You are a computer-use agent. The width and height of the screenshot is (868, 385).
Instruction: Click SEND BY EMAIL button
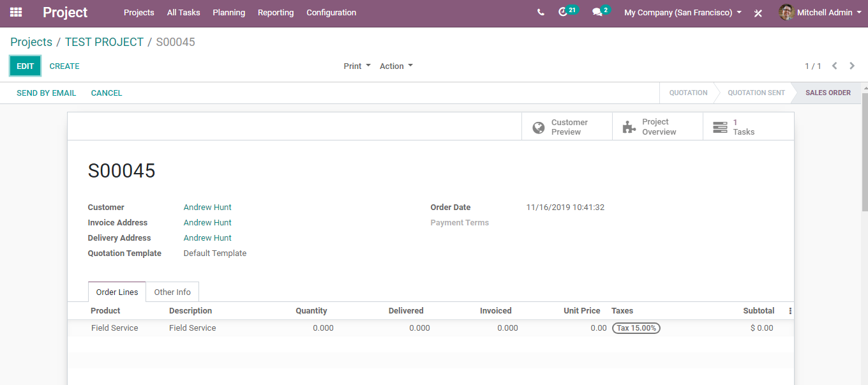click(46, 93)
